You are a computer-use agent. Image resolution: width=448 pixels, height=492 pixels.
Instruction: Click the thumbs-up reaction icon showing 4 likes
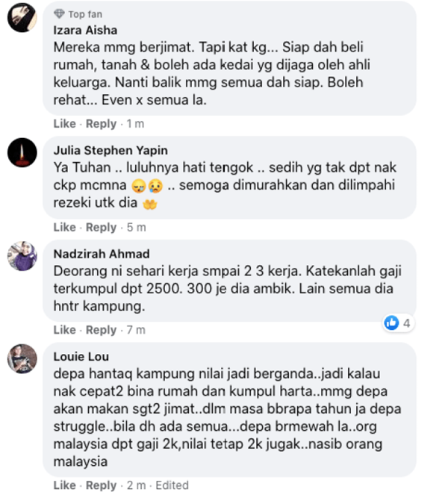coord(391,323)
